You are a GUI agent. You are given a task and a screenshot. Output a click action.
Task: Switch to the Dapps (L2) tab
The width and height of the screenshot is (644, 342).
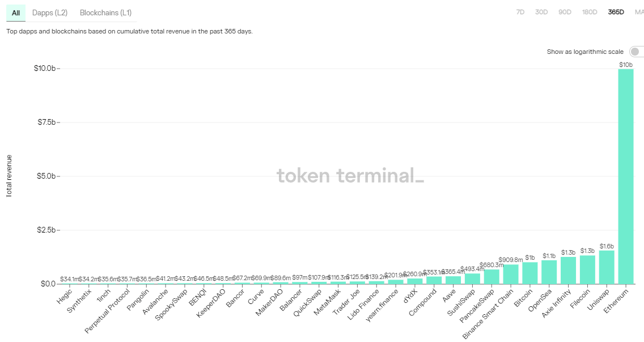(x=50, y=12)
